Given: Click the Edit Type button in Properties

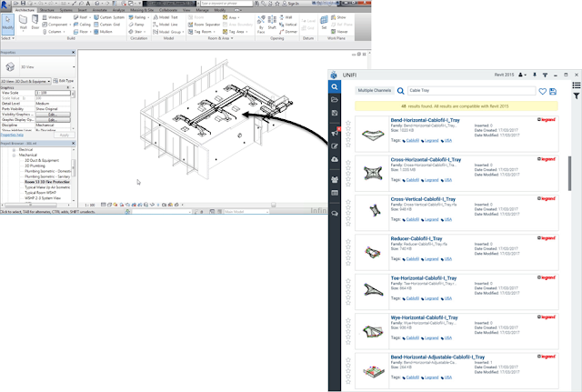Looking at the screenshot, I should point(64,81).
